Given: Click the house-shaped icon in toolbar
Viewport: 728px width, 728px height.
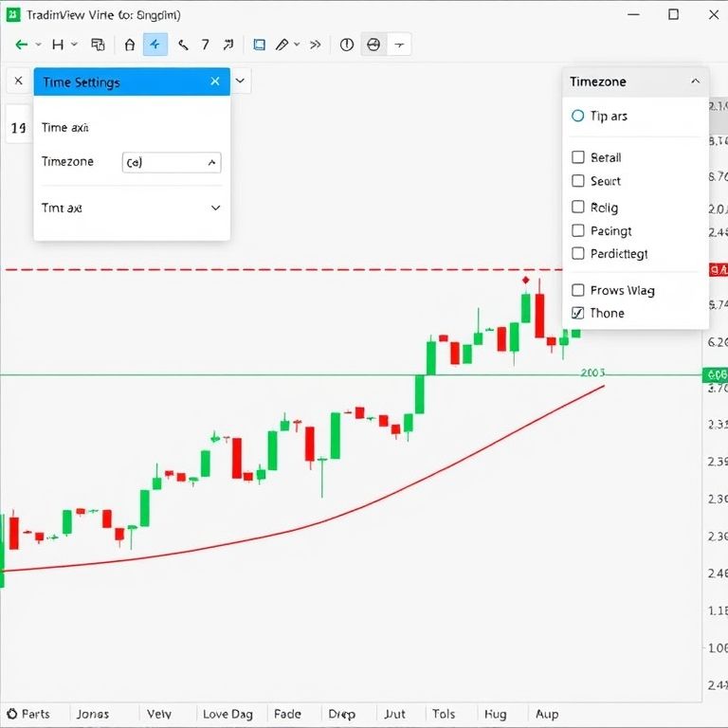Looking at the screenshot, I should tap(130, 45).
